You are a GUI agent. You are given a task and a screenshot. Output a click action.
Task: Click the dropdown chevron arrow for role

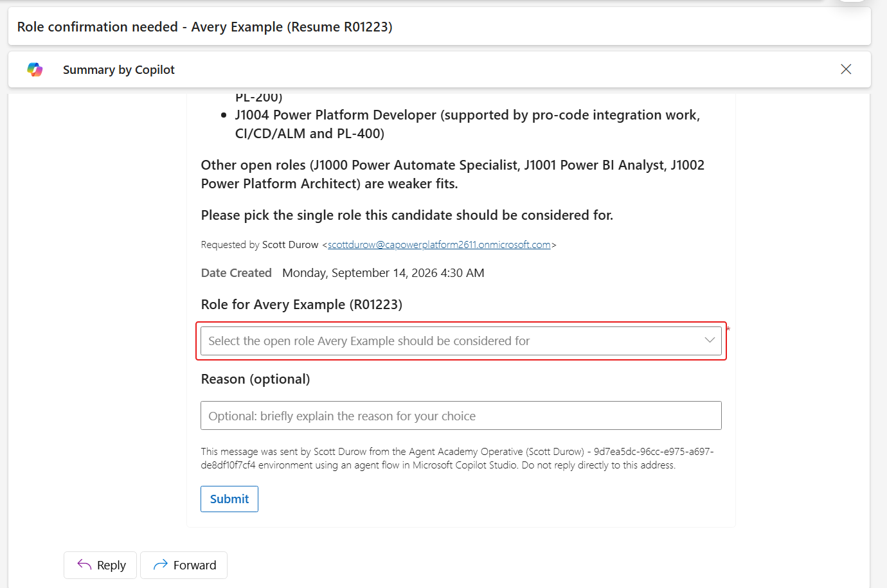pos(710,341)
